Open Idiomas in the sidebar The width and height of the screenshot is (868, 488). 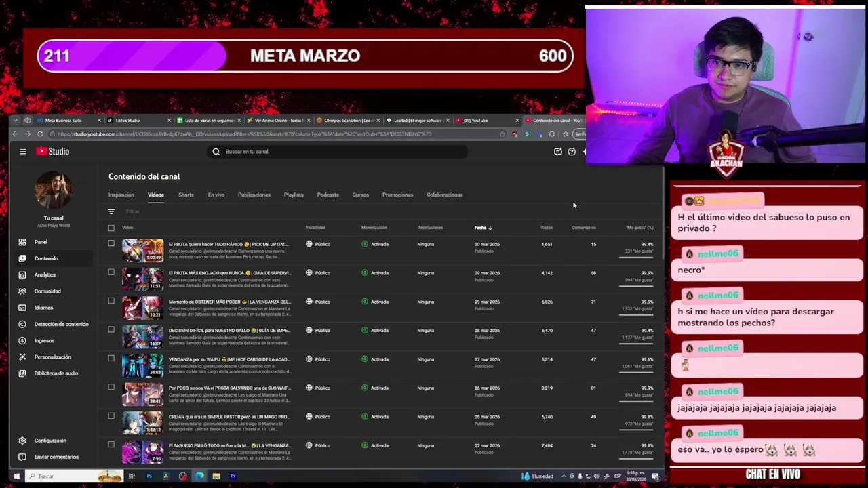pyautogui.click(x=43, y=308)
